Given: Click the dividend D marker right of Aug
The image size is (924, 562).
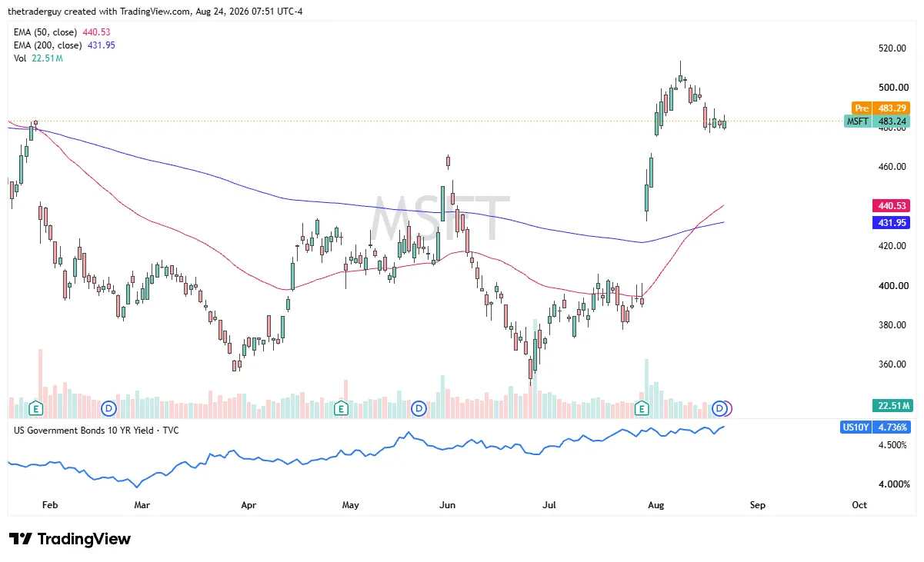Looking at the screenshot, I should (x=720, y=408).
